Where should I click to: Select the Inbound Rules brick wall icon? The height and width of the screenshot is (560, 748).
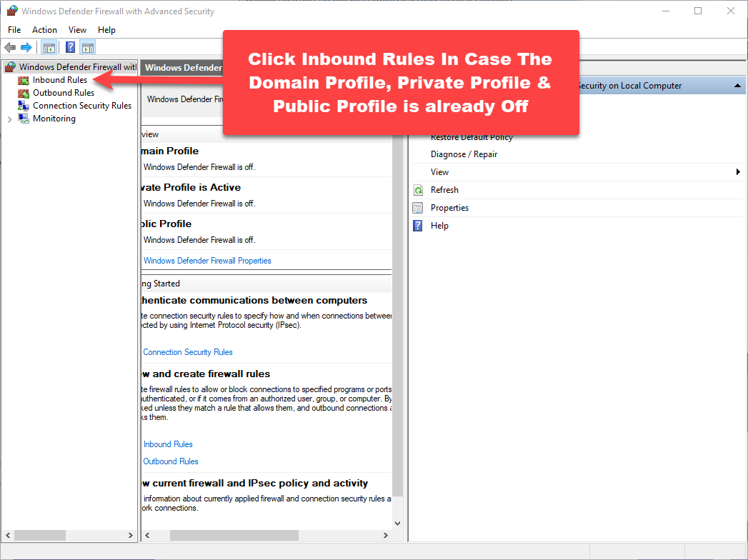point(24,80)
